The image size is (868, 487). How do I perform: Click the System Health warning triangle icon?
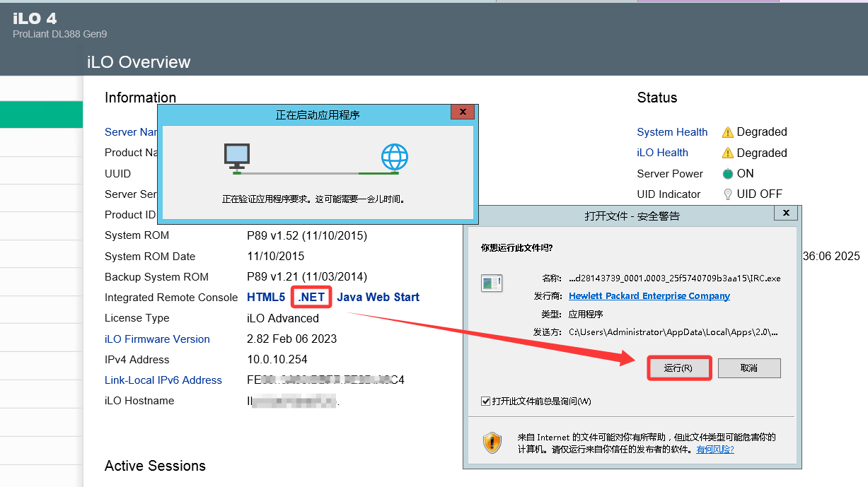[727, 132]
